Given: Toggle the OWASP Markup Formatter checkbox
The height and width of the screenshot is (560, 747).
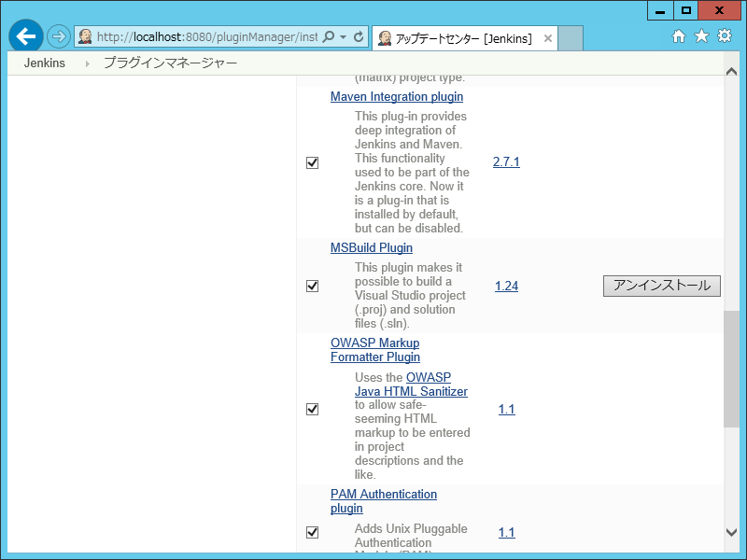Looking at the screenshot, I should point(312,409).
